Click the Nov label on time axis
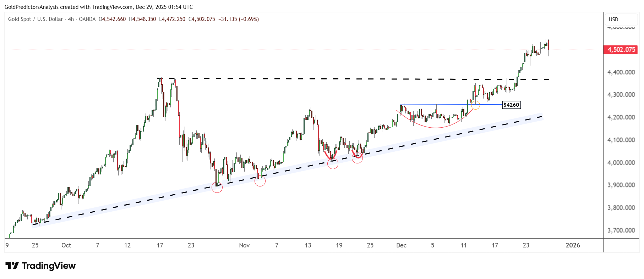Viewport: 644px width, 279px height. tap(244, 245)
